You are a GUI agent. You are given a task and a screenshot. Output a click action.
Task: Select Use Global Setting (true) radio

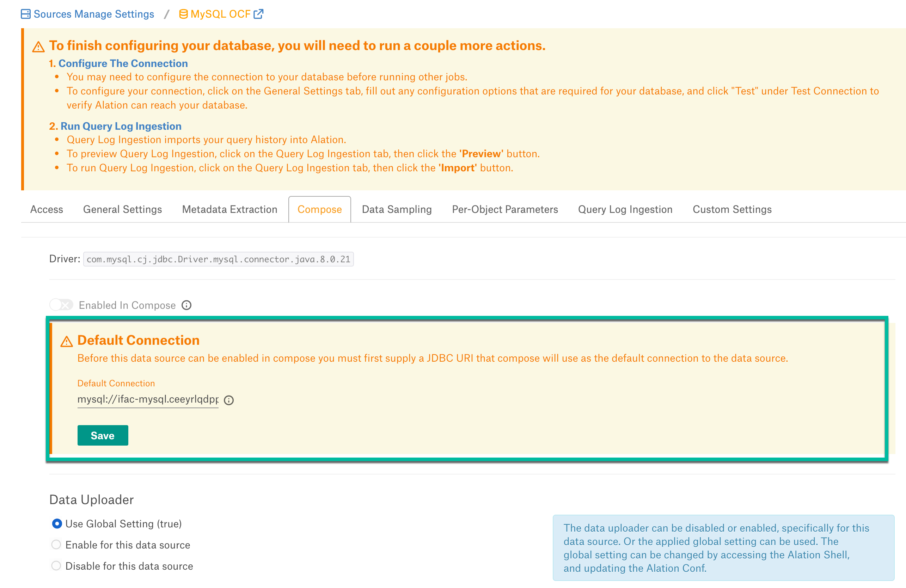click(x=57, y=524)
